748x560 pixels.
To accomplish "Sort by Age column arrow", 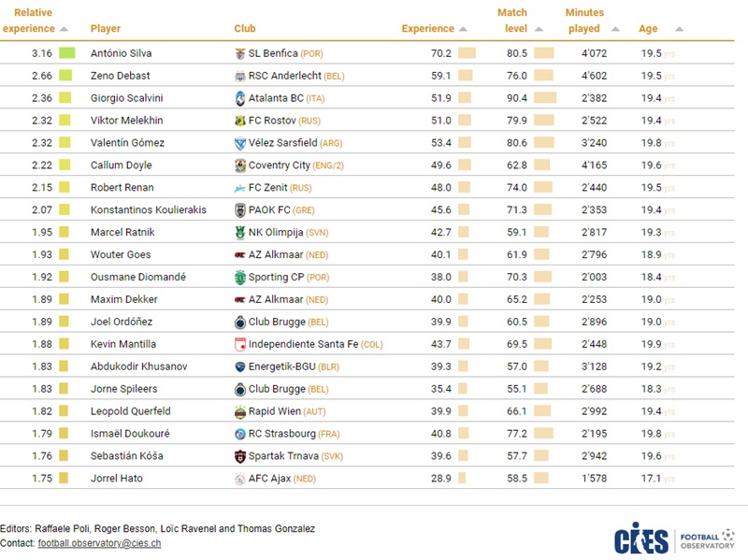I will click(679, 29).
